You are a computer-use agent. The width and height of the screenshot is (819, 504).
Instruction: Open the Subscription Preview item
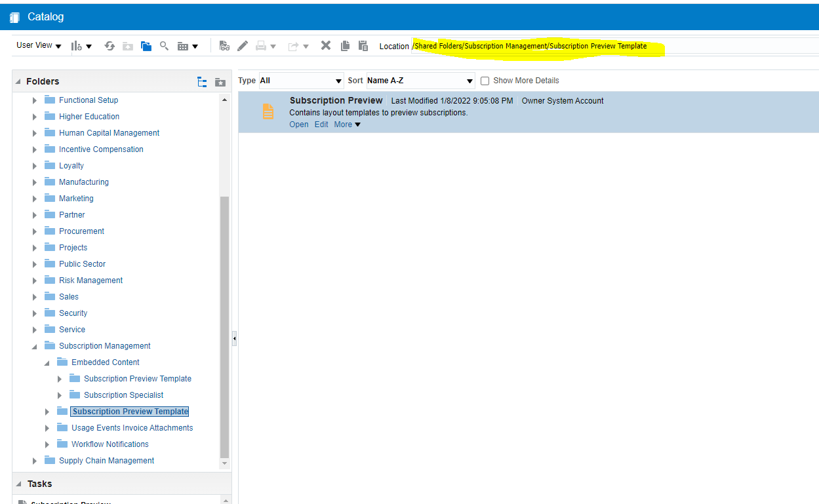(298, 124)
